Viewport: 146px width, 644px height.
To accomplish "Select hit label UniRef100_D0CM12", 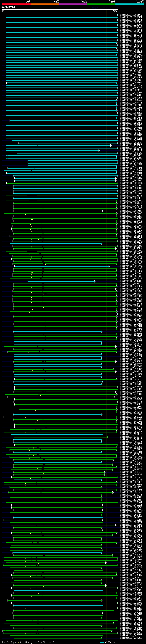I will point(131,535).
